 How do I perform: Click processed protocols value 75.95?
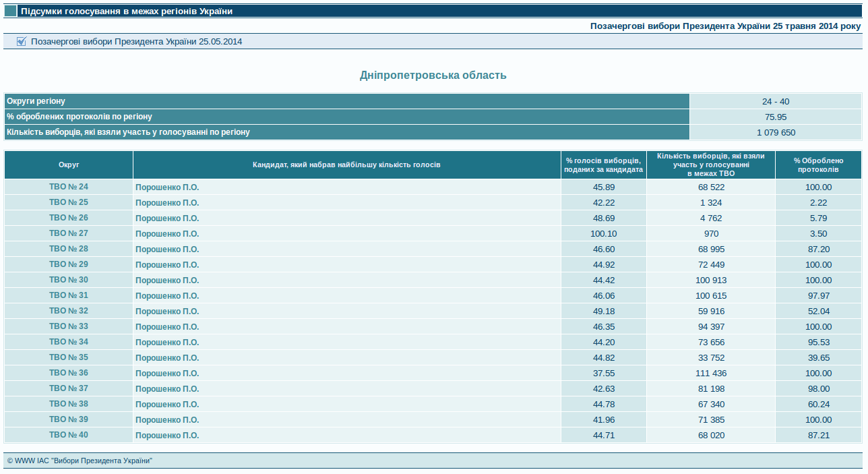pos(776,117)
